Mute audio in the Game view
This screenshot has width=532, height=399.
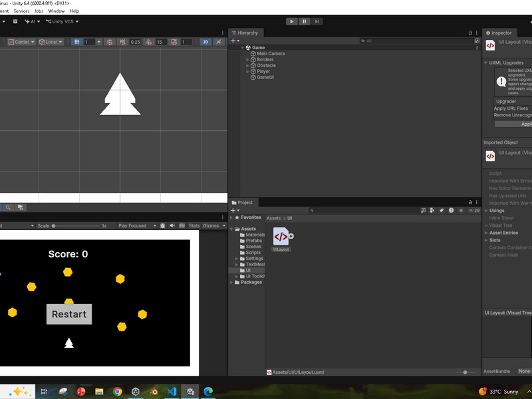(172, 225)
